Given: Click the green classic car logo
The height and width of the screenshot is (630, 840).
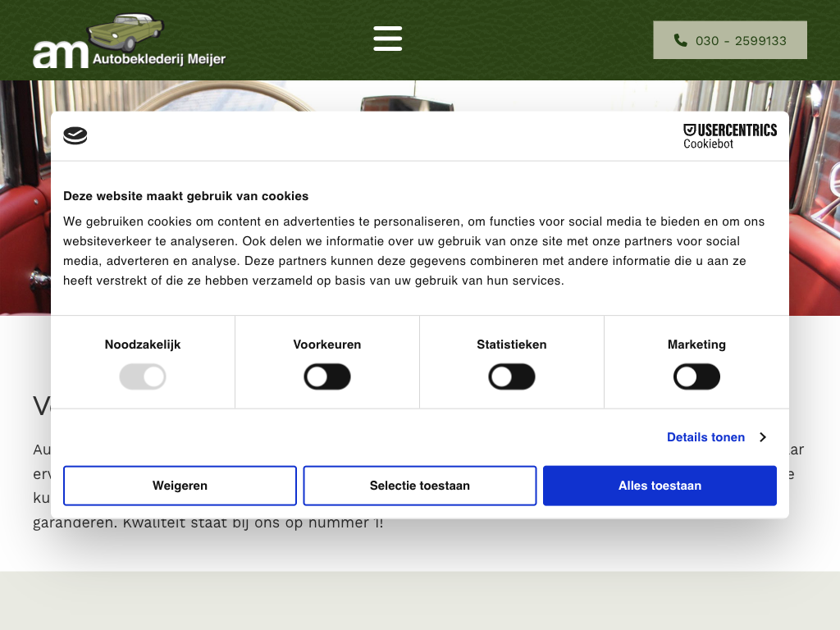Looking at the screenshot, I should click(x=126, y=32).
